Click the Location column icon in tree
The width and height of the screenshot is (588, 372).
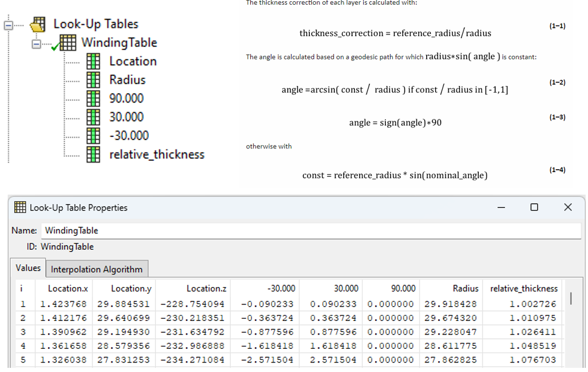coord(93,61)
